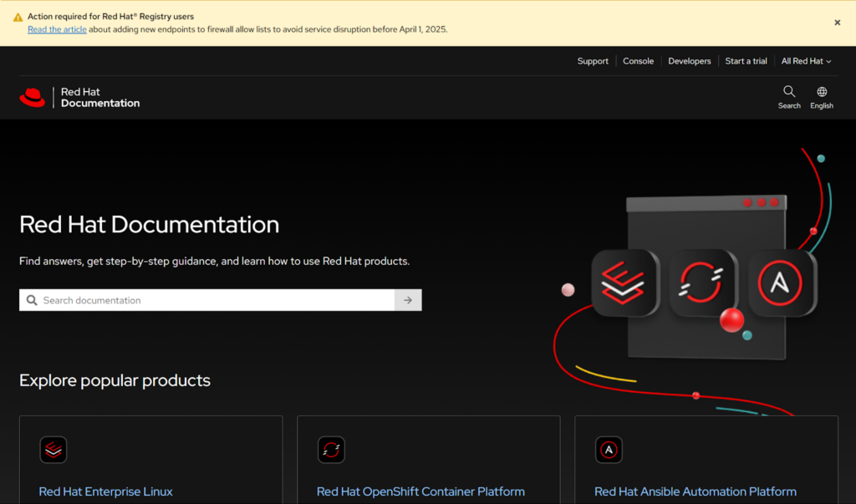The image size is (856, 504).
Task: Click the Red Hat fedora logo icon
Action: point(33,98)
